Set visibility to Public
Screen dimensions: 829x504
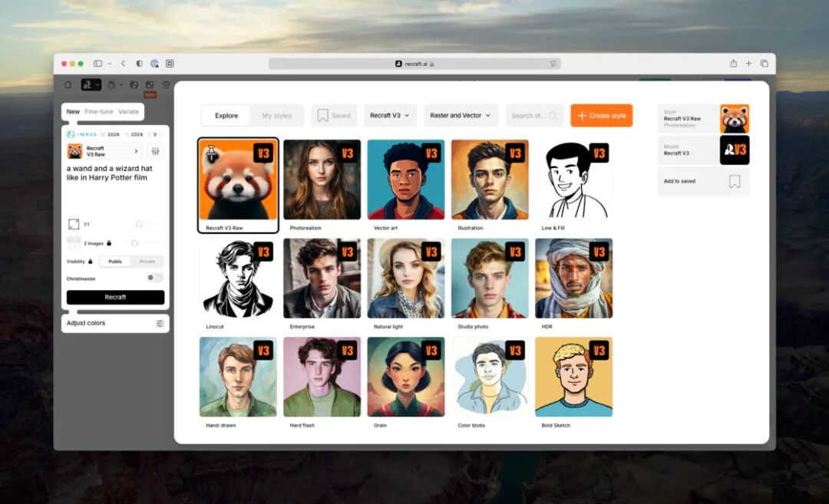tap(115, 262)
